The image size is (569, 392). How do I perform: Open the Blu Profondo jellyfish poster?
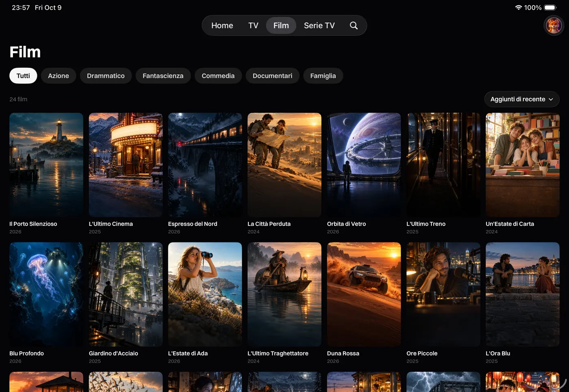click(46, 295)
